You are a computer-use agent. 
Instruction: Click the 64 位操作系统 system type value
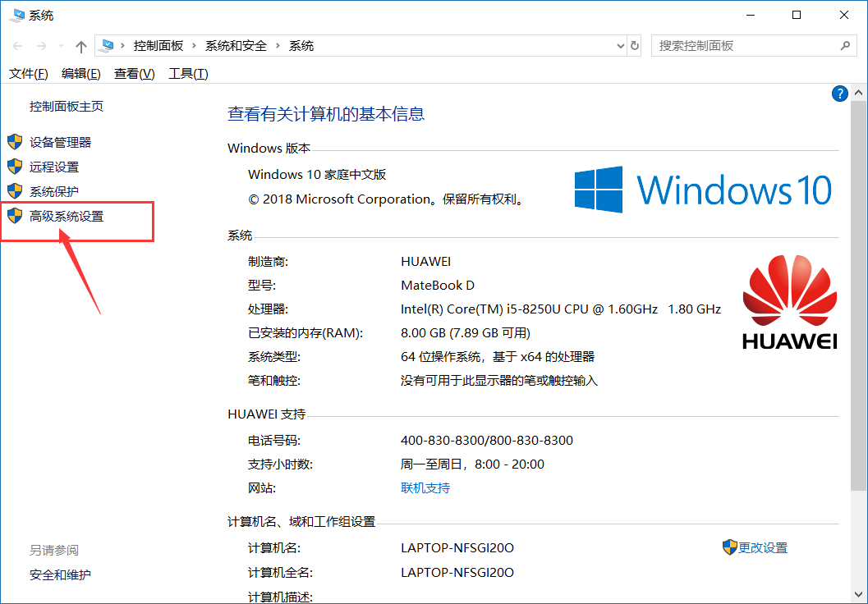497,357
